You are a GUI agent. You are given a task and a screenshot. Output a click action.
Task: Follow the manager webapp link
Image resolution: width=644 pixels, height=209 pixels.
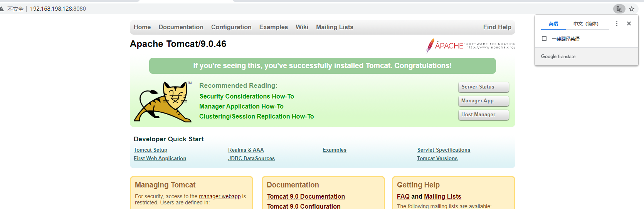[x=220, y=197]
